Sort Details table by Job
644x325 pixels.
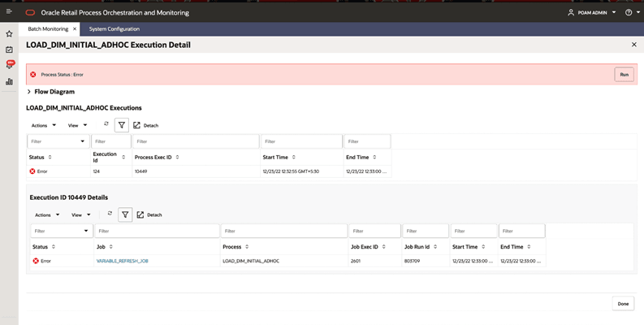[x=111, y=247]
